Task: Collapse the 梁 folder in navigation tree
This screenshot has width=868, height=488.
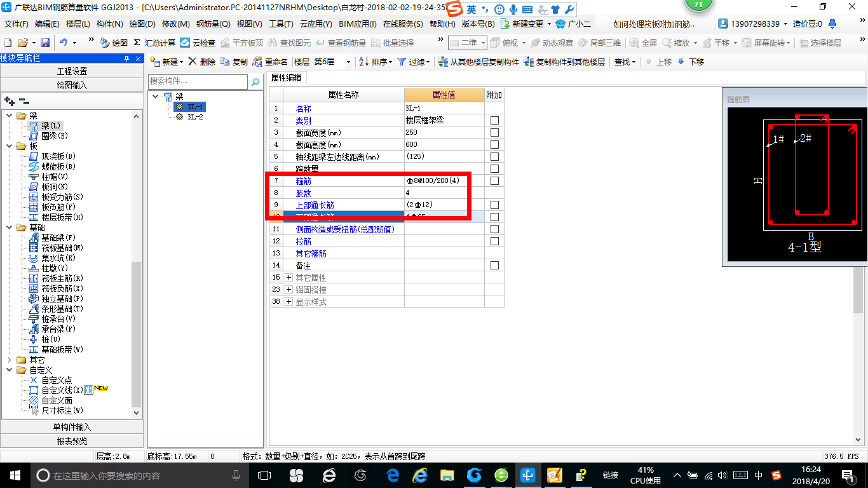Action: click(10, 116)
